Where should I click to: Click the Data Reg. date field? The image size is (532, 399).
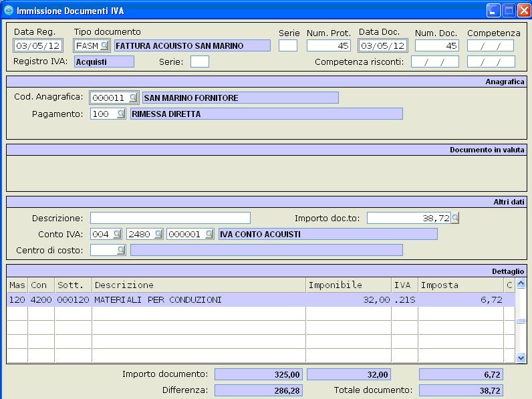click(x=37, y=45)
